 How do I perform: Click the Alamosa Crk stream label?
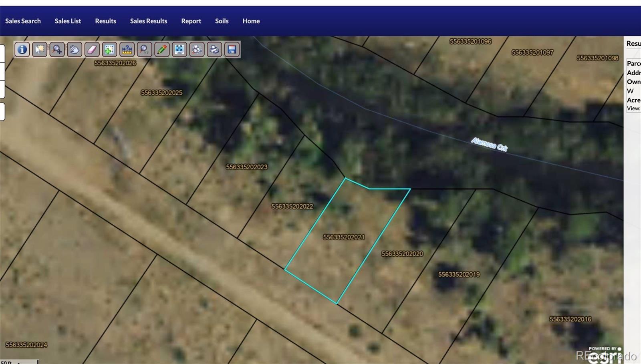[489, 144]
